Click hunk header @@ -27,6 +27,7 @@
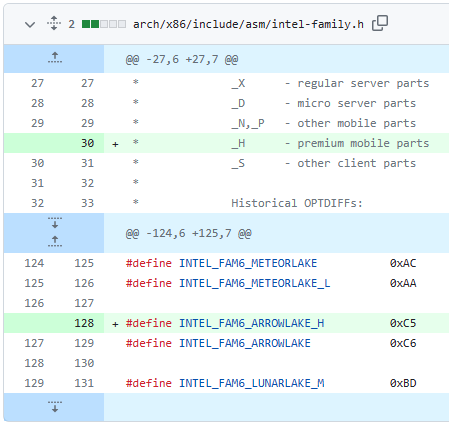This screenshot has width=449, height=428. tap(182, 59)
